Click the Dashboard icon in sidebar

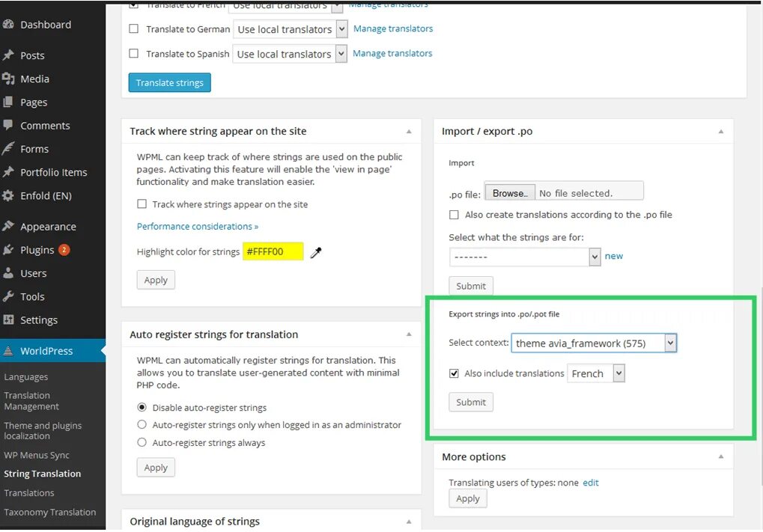8,25
